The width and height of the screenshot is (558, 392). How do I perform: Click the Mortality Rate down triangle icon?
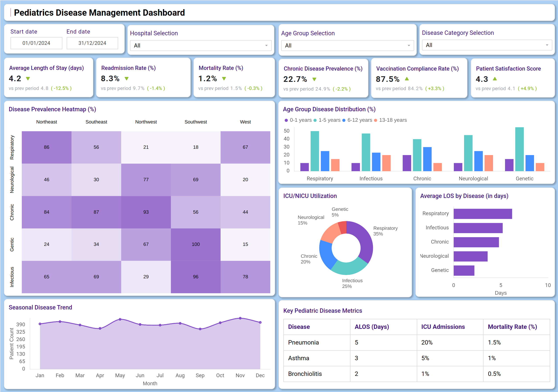[x=224, y=79]
